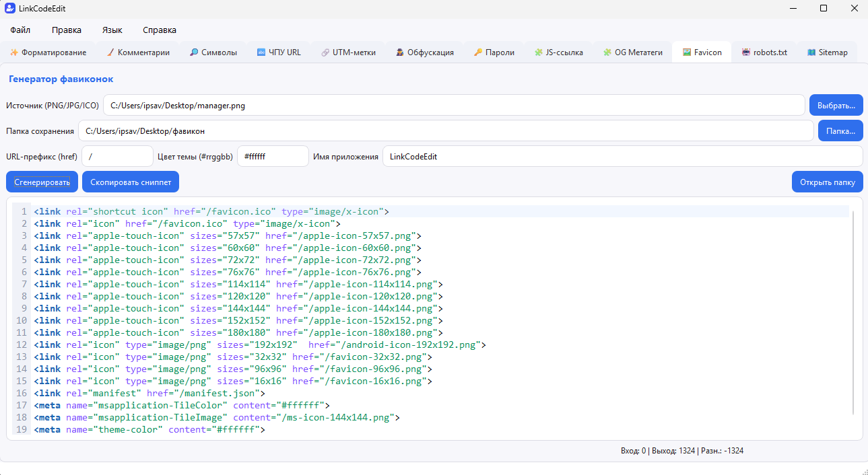The width and height of the screenshot is (868, 475).
Task: Close the LinkCodeEdit window
Action: (x=853, y=8)
